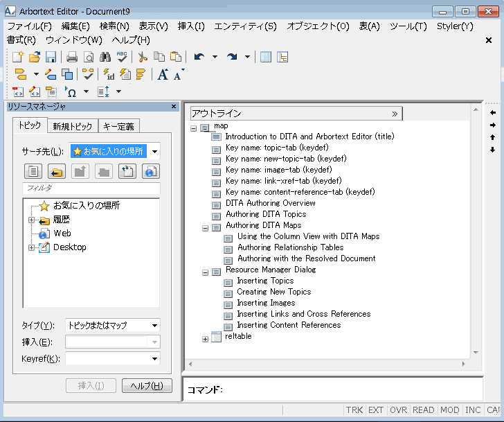Image resolution: width=504 pixels, height=422 pixels.
Task: Open the タイプ dropdown list
Action: [154, 326]
